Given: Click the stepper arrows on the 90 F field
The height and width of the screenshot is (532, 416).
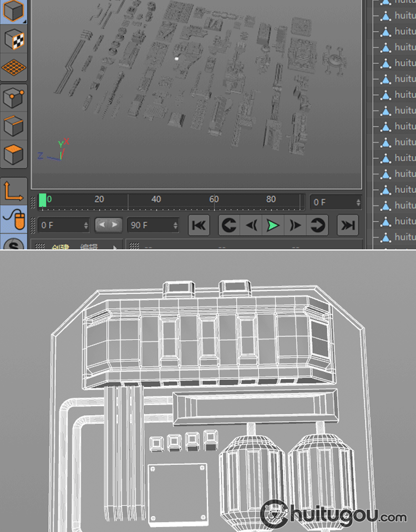Looking at the screenshot, I should (175, 226).
